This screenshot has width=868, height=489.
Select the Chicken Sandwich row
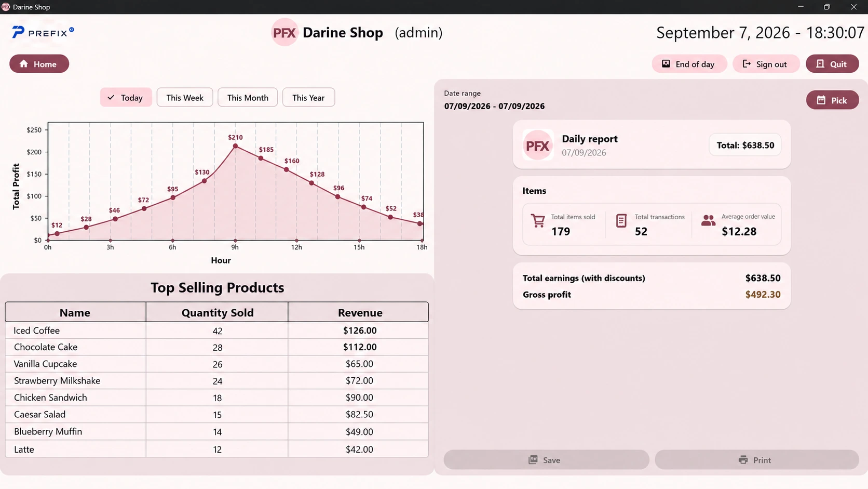[216, 398]
